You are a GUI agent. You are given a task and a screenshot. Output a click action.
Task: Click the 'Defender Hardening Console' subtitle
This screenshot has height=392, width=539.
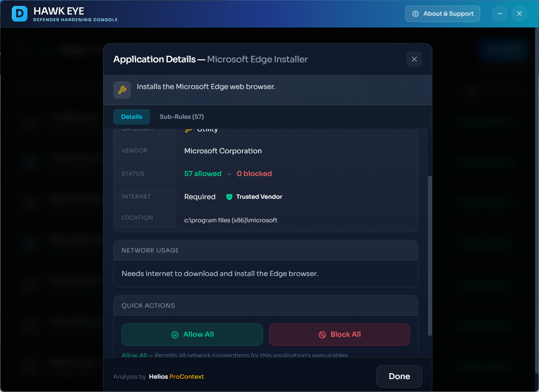click(75, 20)
